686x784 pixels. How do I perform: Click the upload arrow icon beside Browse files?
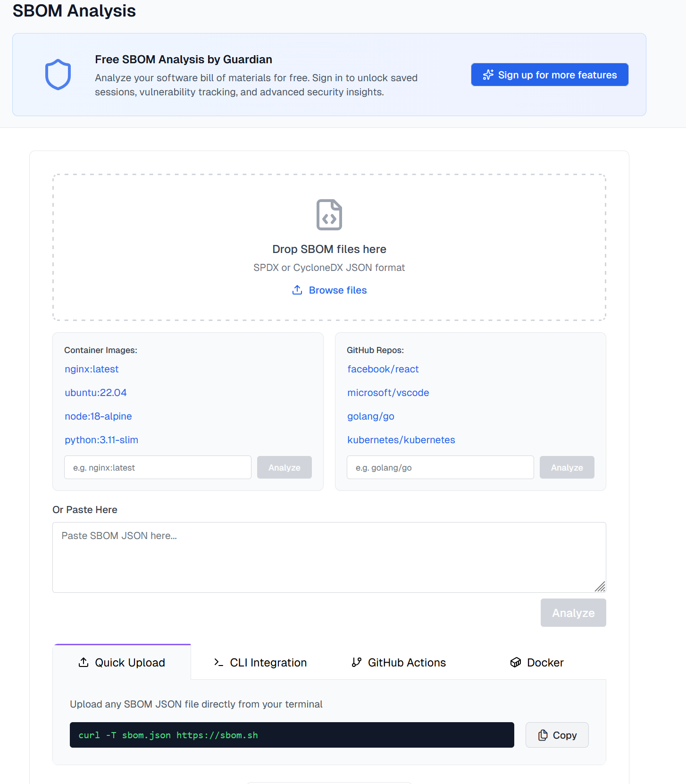[x=297, y=290]
